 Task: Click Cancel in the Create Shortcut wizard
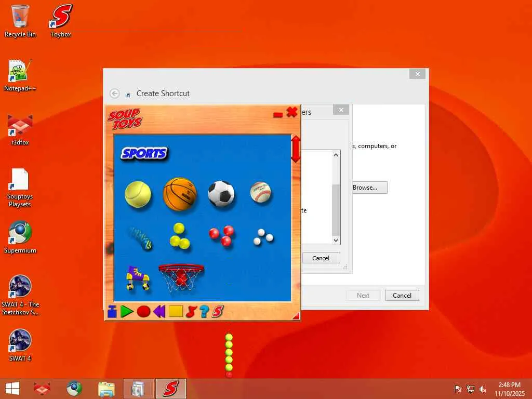(402, 295)
